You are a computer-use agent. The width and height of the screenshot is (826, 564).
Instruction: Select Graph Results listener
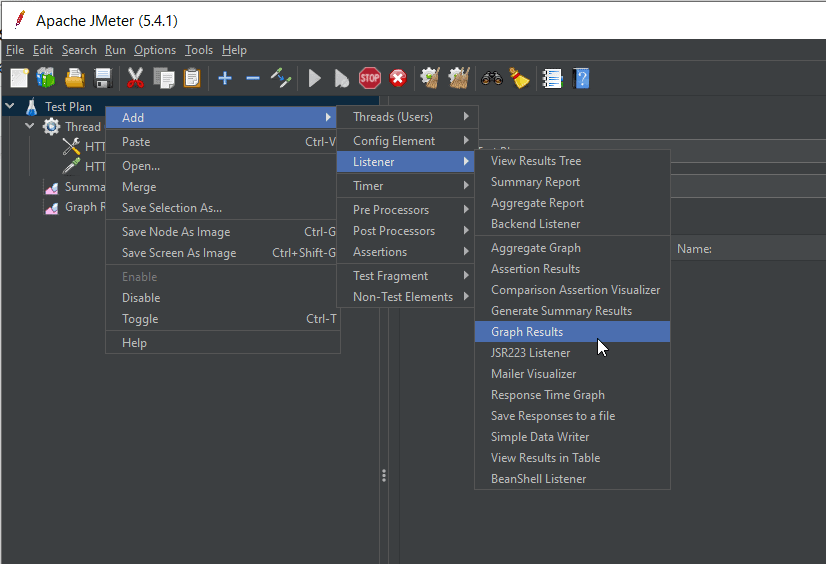coord(573,332)
